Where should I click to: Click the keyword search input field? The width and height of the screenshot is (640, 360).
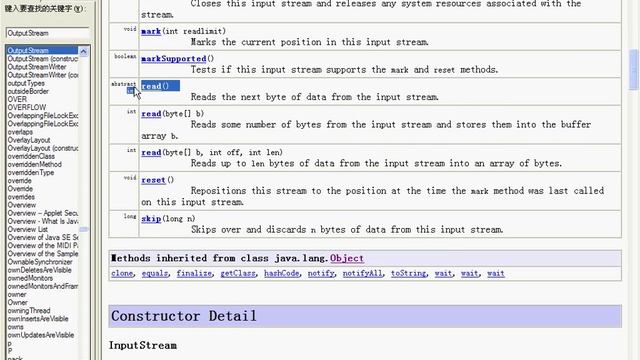(48, 33)
